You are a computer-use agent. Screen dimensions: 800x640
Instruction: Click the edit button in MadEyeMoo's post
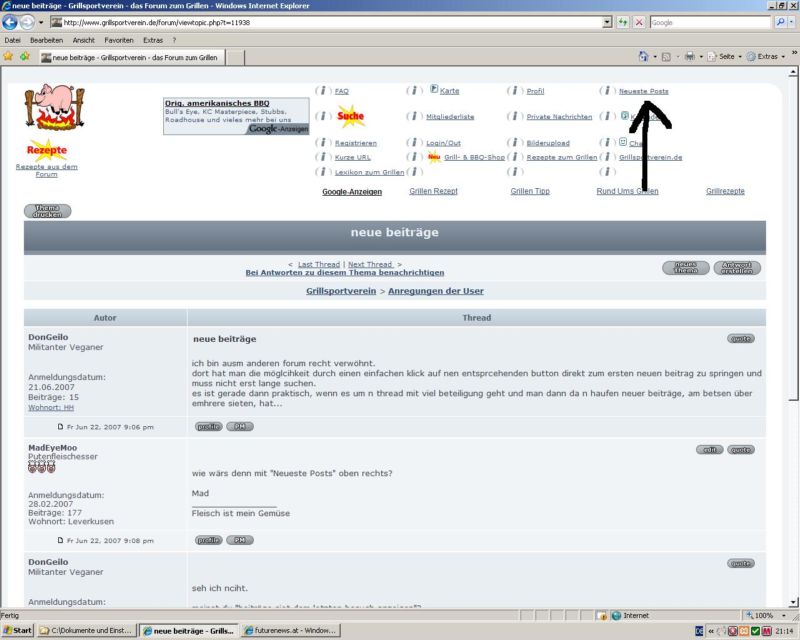pos(709,450)
